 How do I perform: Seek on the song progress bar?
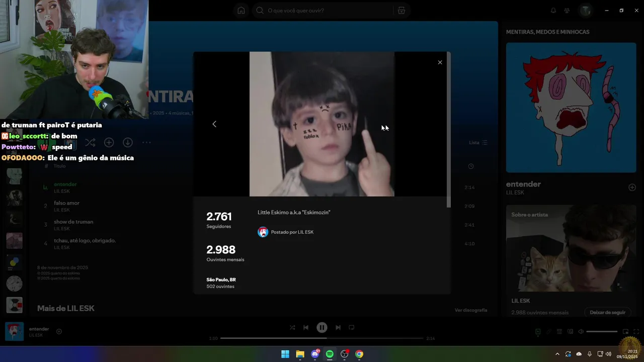coord(322,338)
